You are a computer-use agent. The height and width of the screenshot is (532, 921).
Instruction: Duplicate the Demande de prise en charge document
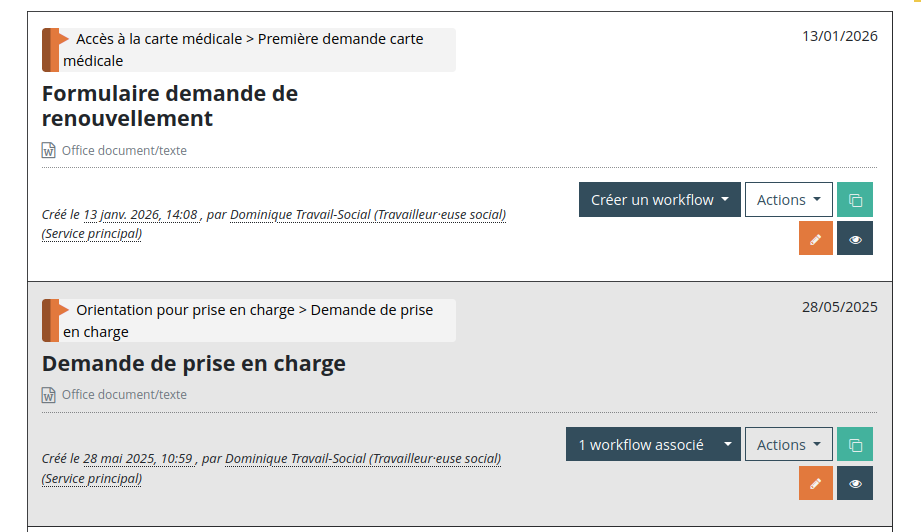coord(855,445)
